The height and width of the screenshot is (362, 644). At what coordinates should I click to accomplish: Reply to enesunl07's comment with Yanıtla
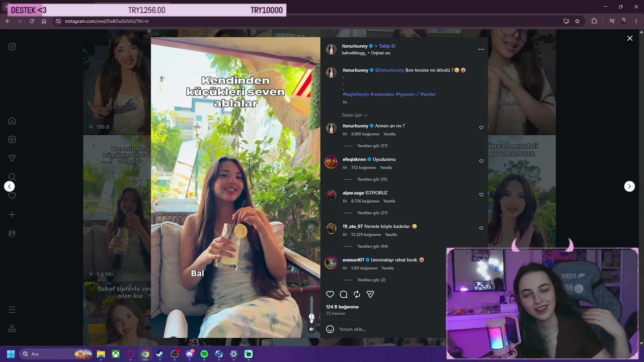pyautogui.click(x=387, y=268)
